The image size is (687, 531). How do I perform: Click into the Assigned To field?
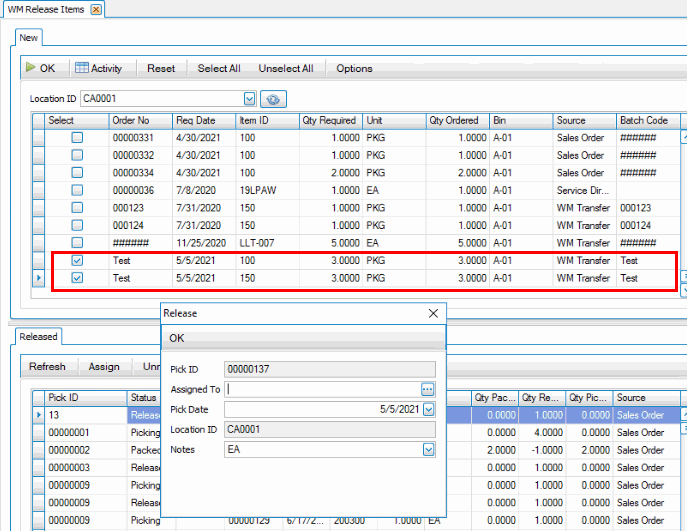tap(320, 389)
